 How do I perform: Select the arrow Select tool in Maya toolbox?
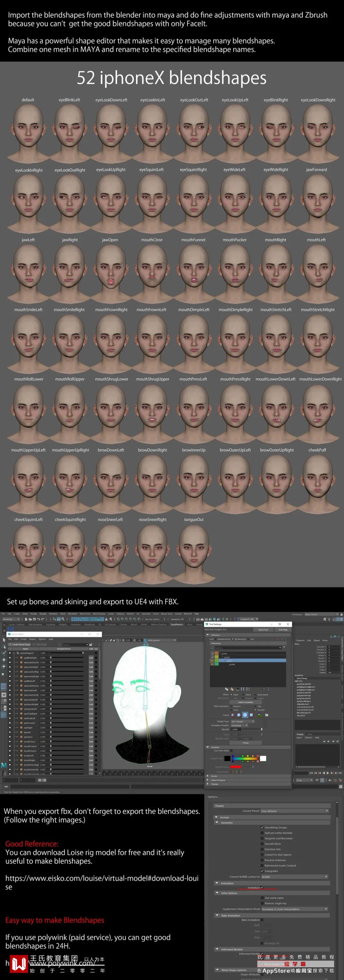pos(4,640)
